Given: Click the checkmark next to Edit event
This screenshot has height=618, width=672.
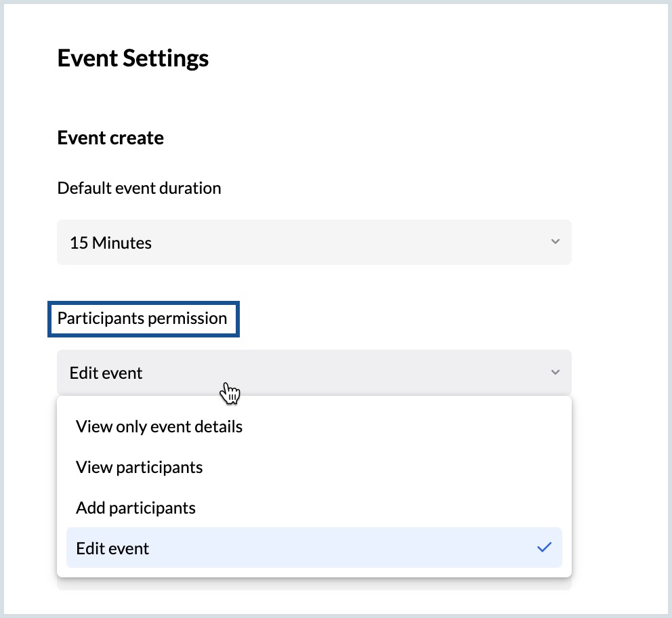Looking at the screenshot, I should click(544, 548).
